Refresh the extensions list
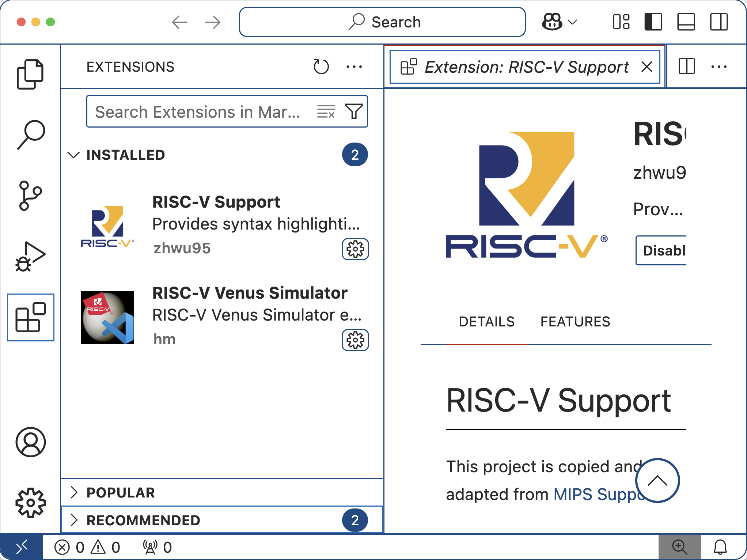The width and height of the screenshot is (747, 560). (321, 67)
